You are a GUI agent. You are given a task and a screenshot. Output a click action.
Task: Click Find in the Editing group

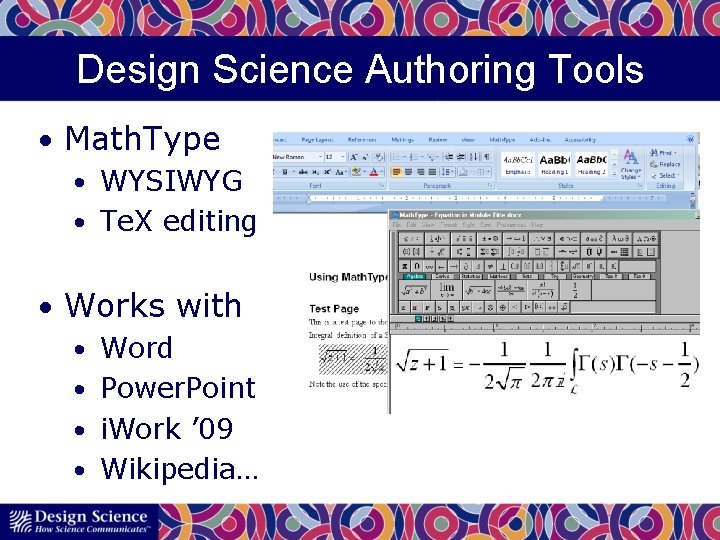click(x=664, y=153)
